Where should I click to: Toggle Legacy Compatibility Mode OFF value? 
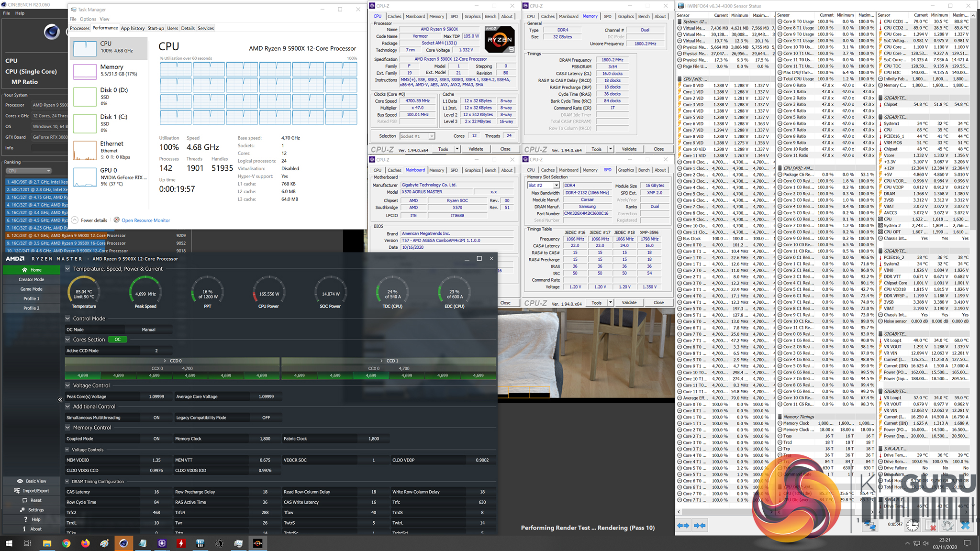tap(266, 418)
